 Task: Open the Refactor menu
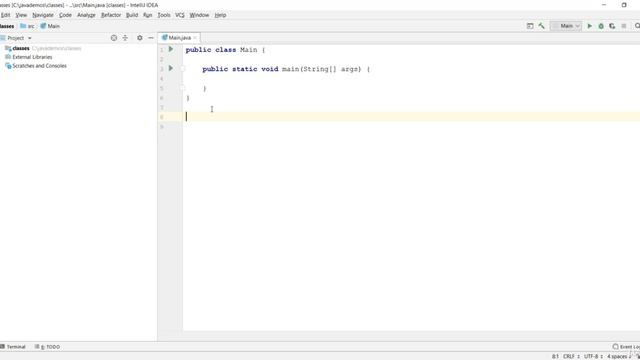coord(111,15)
